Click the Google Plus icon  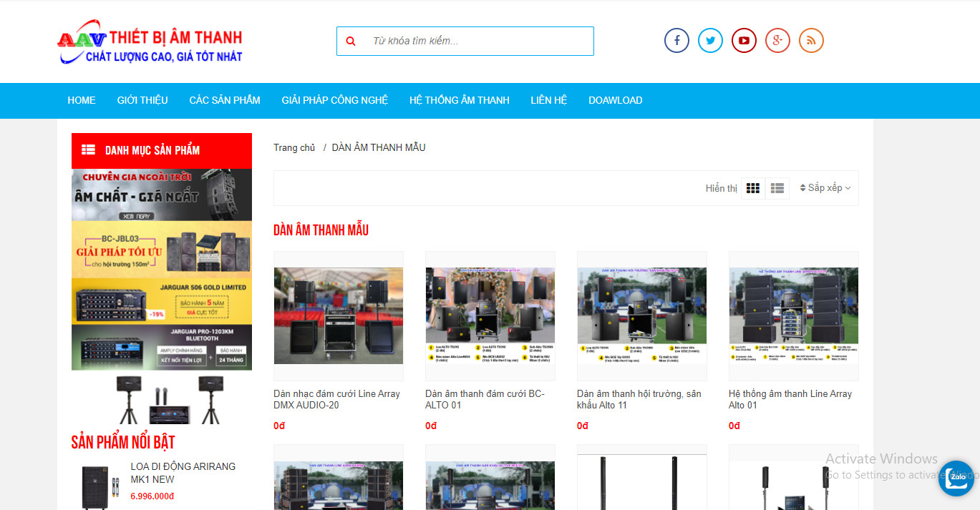(x=777, y=40)
